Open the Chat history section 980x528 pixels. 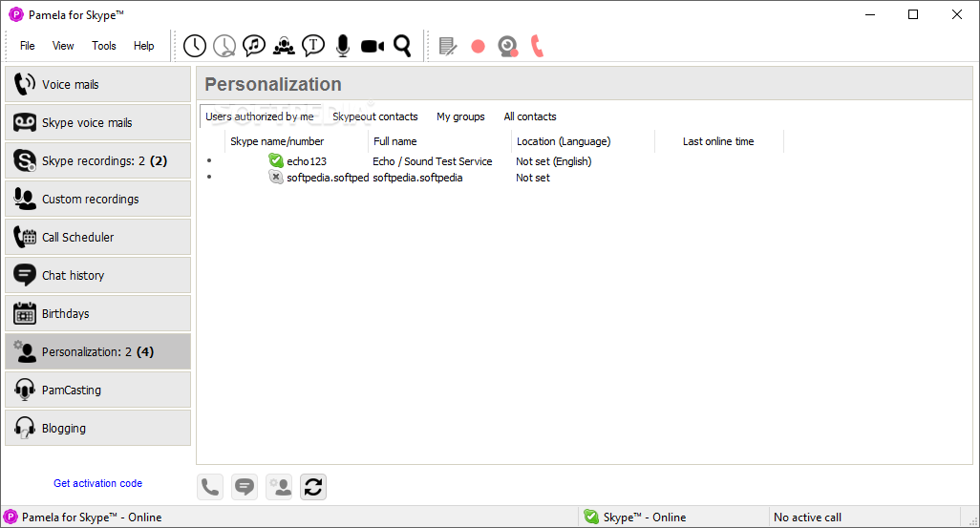[98, 275]
